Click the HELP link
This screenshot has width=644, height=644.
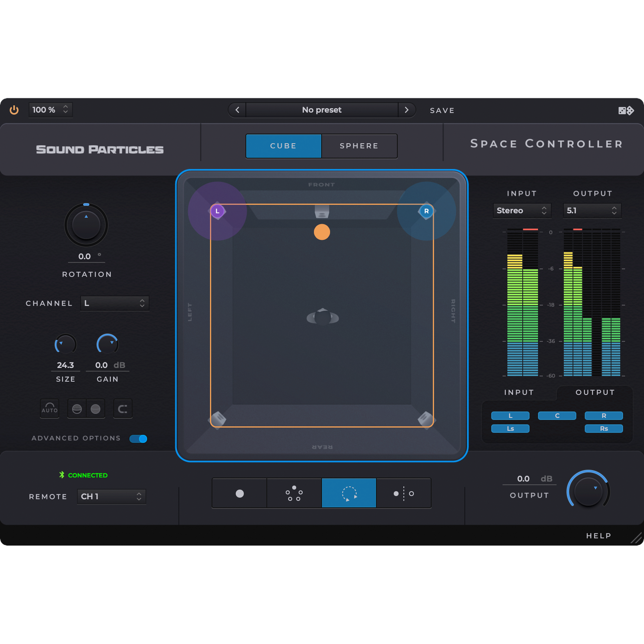pyautogui.click(x=599, y=536)
